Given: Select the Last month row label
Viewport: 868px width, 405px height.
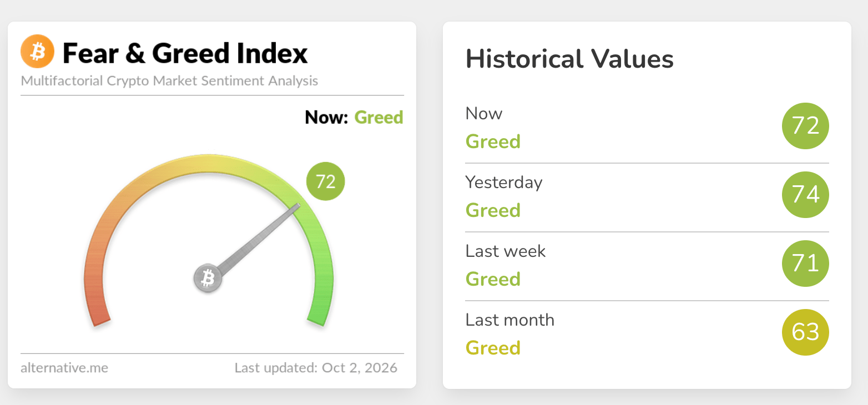Looking at the screenshot, I should pyautogui.click(x=509, y=320).
